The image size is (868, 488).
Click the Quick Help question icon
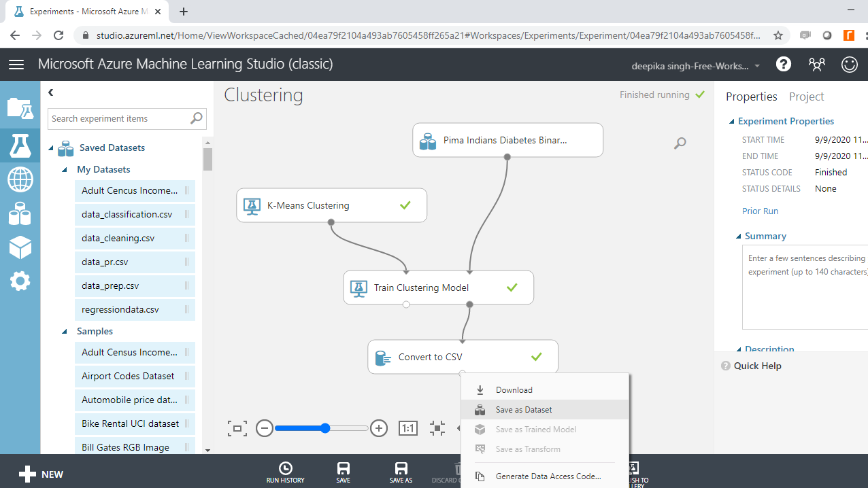pos(725,366)
